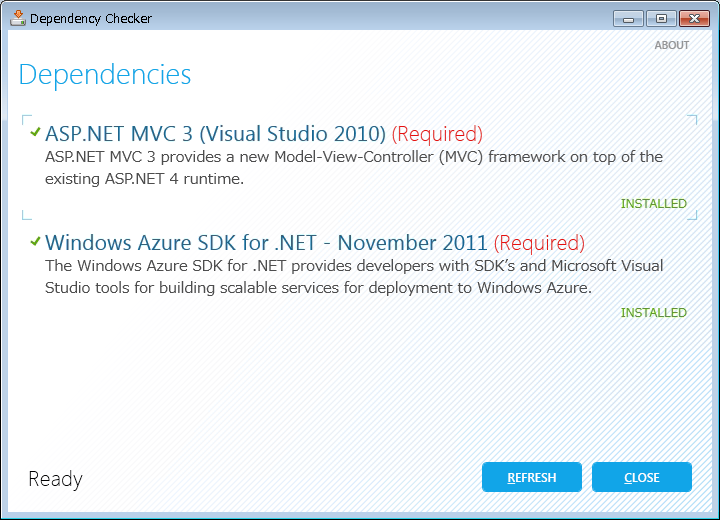The height and width of the screenshot is (520, 720).
Task: Click green checkmark beside Windows Azure SDK
Action: pos(35,241)
